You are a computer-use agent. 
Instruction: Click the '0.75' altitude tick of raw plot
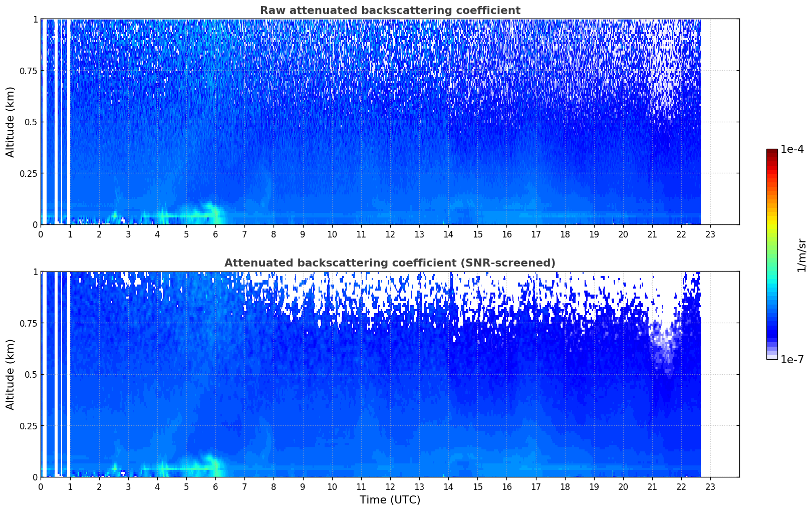tap(29, 71)
